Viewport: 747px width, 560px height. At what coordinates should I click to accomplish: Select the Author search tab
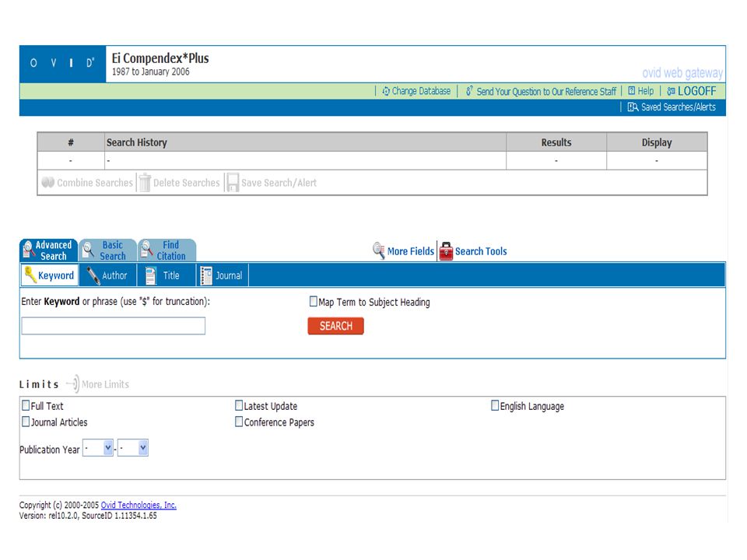pyautogui.click(x=107, y=275)
